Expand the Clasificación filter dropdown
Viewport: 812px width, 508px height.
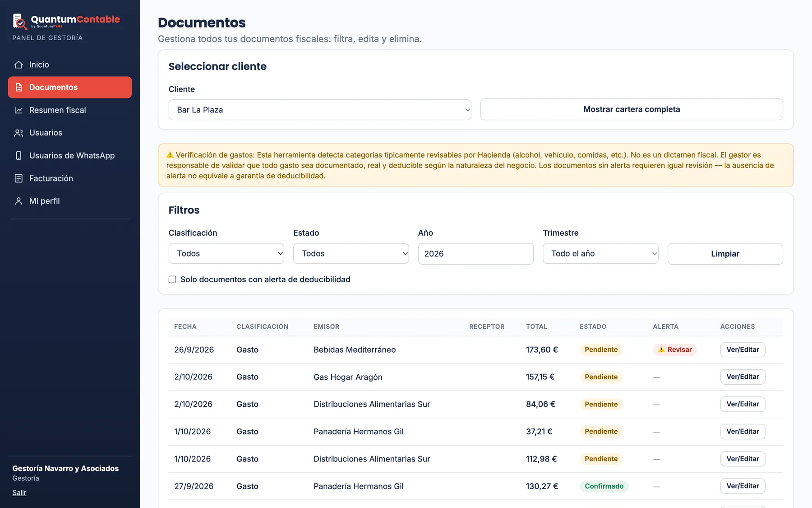tap(226, 253)
